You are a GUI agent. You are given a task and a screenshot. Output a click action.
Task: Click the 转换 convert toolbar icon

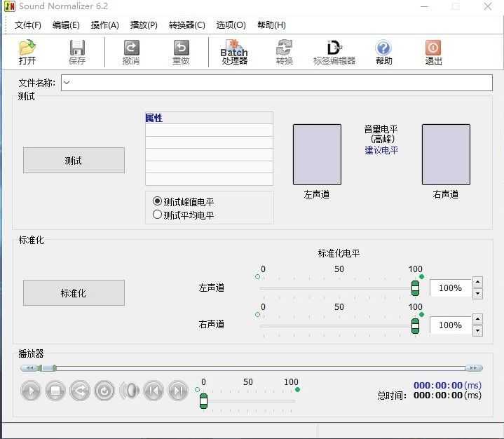pos(285,52)
